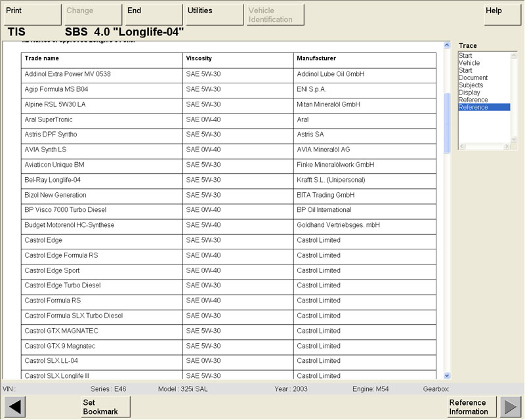525x420 pixels.
Task: Open Help
Action: point(503,14)
